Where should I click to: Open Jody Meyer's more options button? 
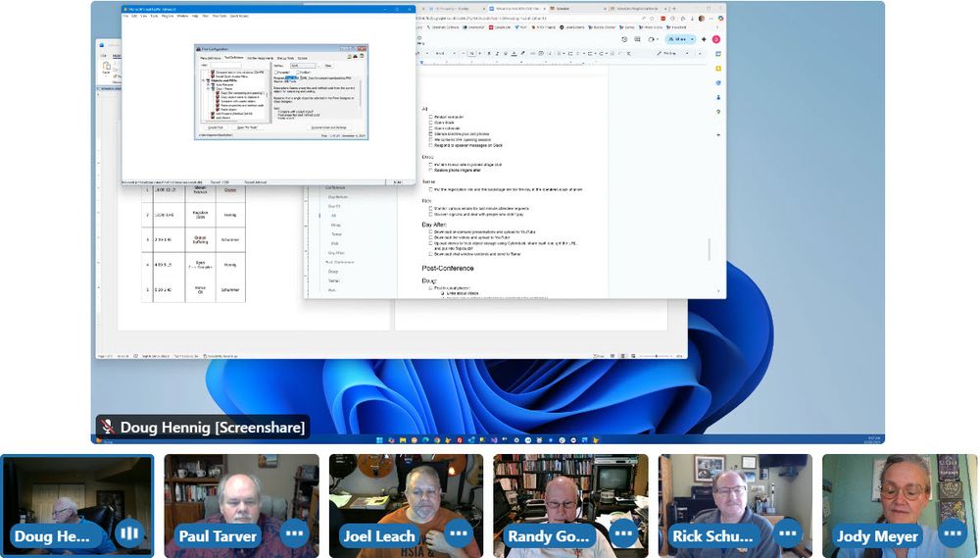[x=953, y=533]
